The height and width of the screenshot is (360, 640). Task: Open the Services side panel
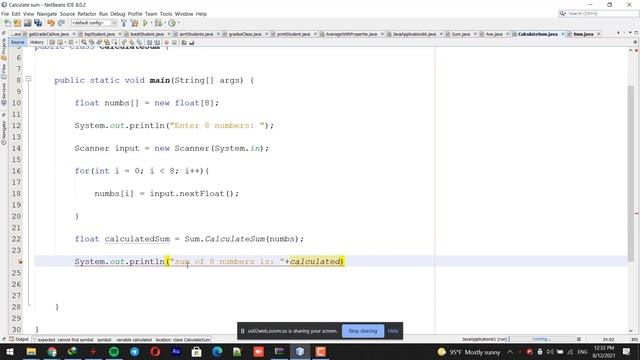[x=4, y=94]
